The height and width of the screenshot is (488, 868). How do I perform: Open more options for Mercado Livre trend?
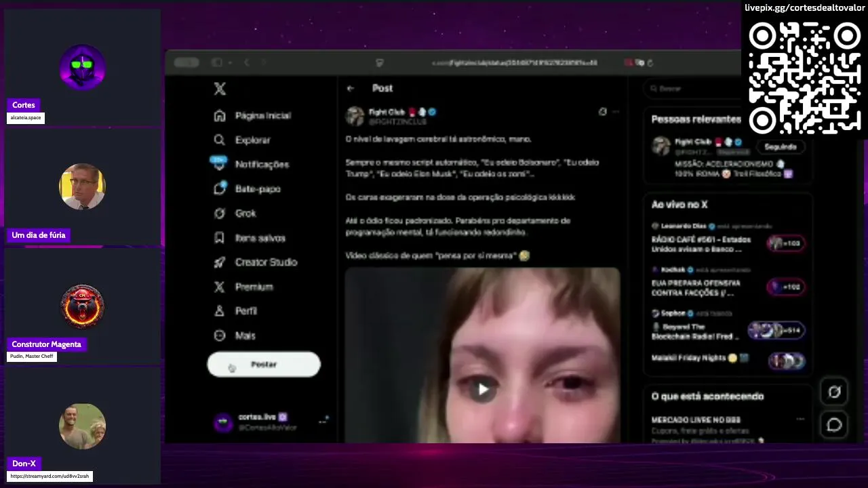click(800, 420)
